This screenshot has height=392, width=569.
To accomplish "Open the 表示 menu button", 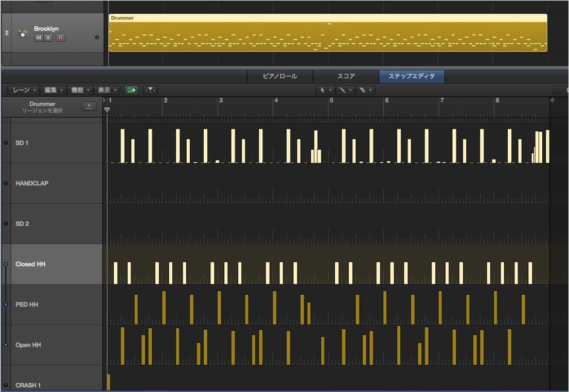I will [108, 90].
